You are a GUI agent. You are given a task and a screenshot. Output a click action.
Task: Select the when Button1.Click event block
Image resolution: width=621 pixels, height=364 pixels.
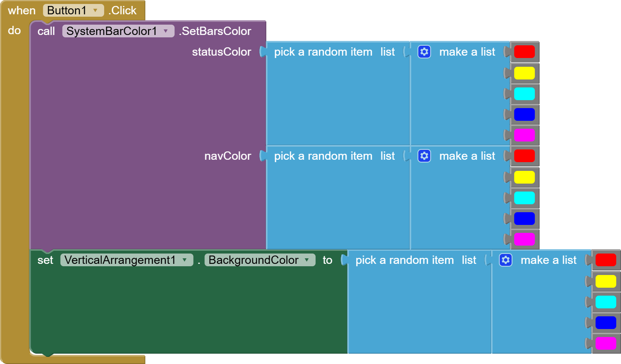21,11
